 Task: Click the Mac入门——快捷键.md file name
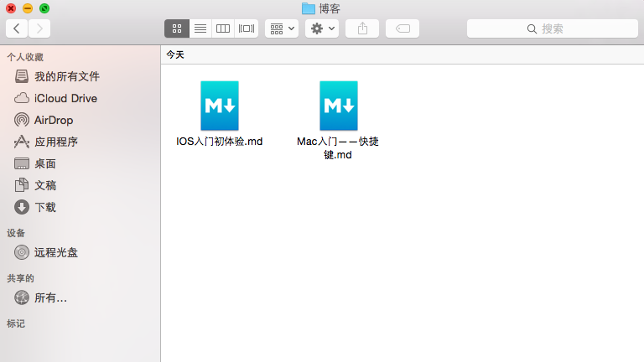pyautogui.click(x=338, y=147)
